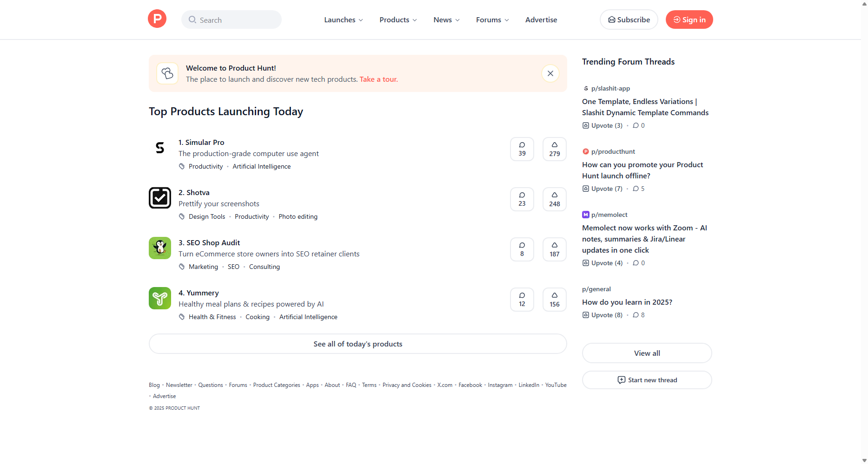Viewport: 868px width, 464px height.
Task: Open Product Categories footer link
Action: (277, 385)
